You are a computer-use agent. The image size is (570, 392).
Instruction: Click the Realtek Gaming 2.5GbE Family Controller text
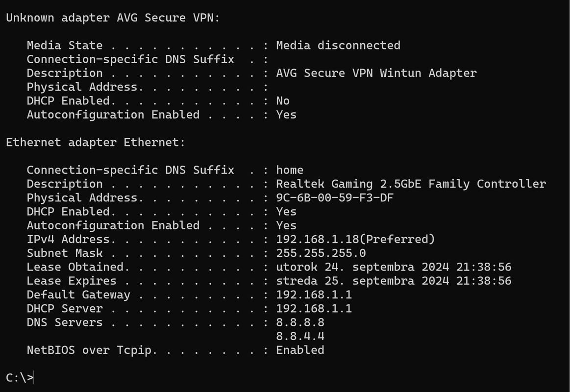[411, 184]
